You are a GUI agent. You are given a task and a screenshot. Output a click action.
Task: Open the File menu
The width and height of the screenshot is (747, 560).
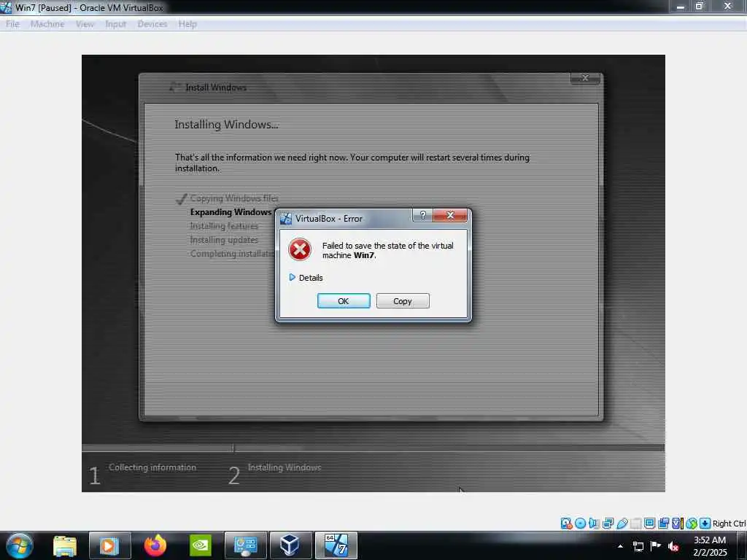[x=12, y=24]
